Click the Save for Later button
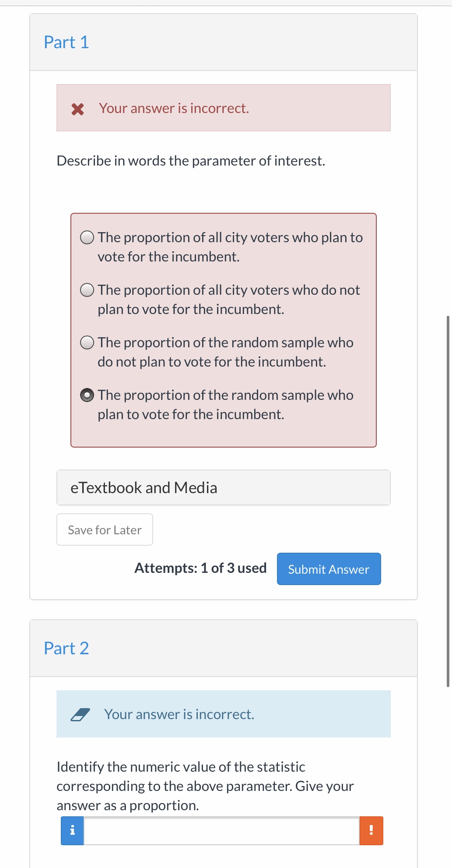 [105, 530]
